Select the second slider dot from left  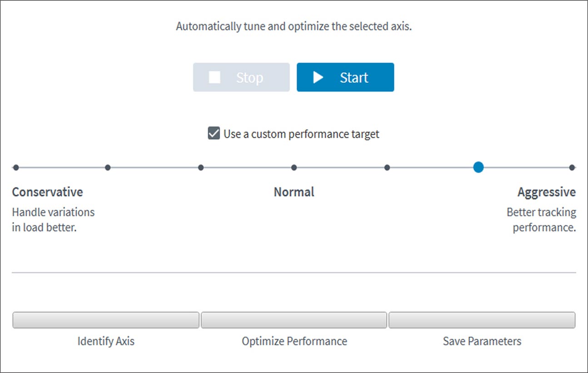point(108,167)
